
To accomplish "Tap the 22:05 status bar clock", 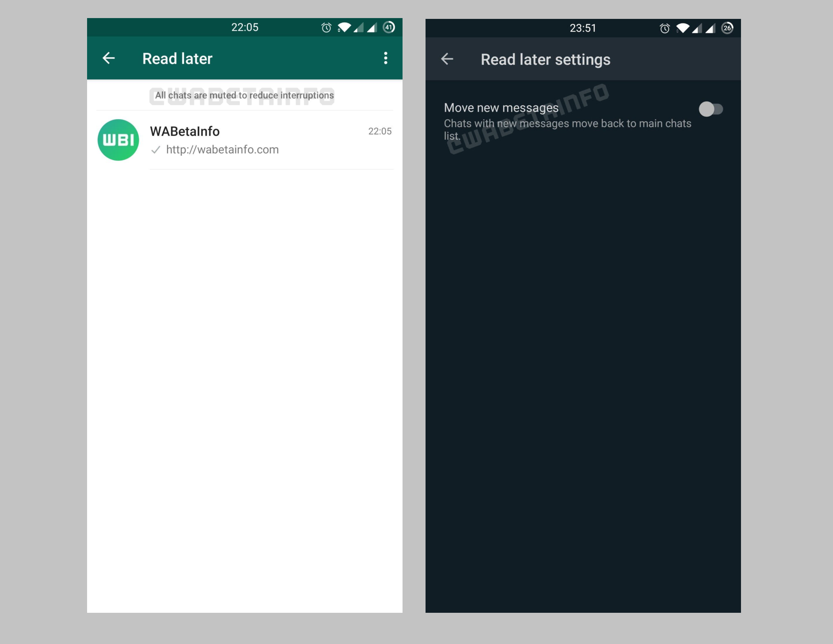I will tap(245, 28).
